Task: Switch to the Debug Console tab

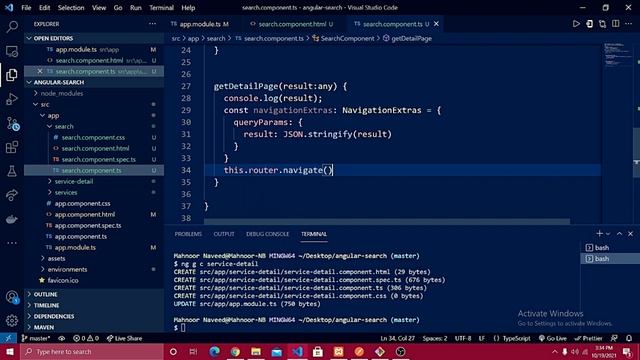Action: [x=267, y=234]
